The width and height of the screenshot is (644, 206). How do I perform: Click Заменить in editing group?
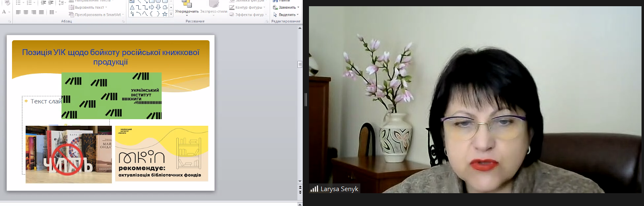tap(286, 7)
